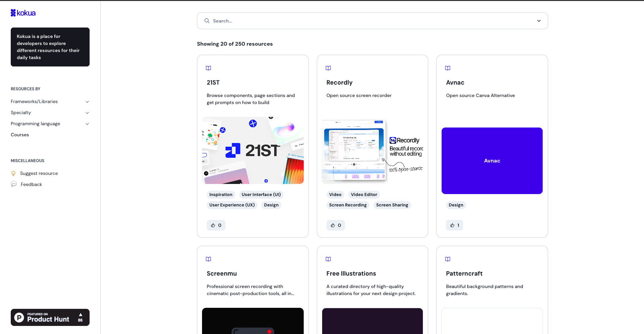
Task: Click 'Open source screen recorder' description
Action: pyautogui.click(x=359, y=96)
